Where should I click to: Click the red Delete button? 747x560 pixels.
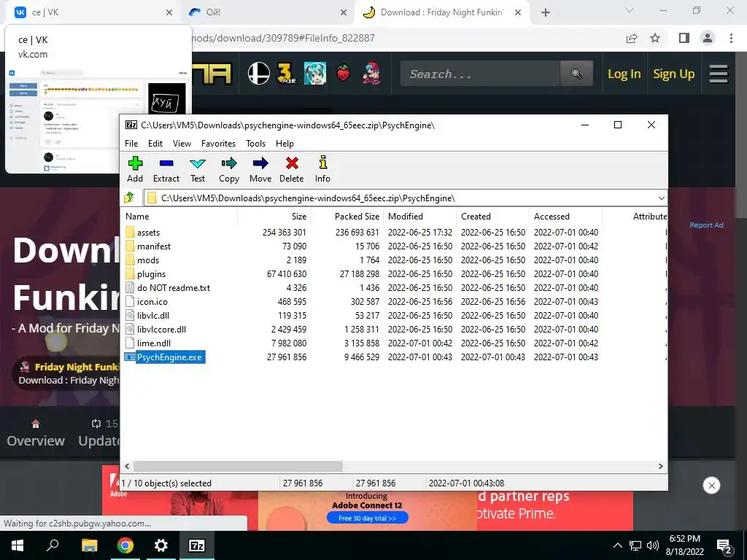(292, 169)
